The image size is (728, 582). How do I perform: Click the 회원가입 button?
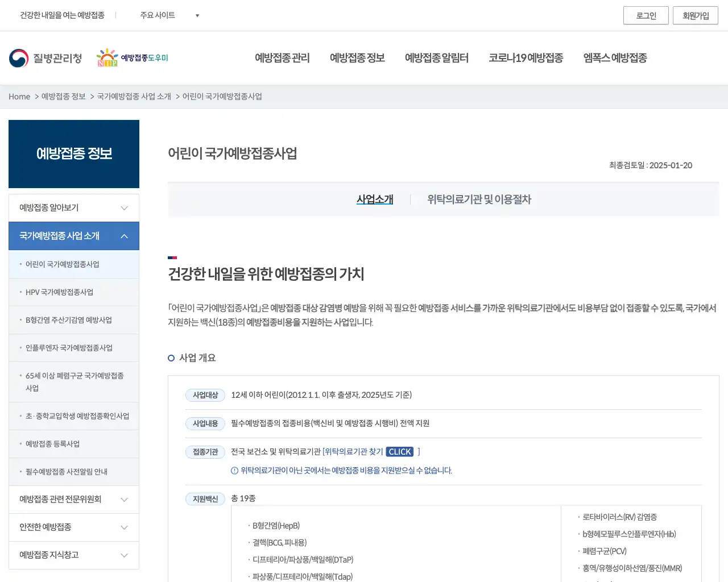pos(695,15)
